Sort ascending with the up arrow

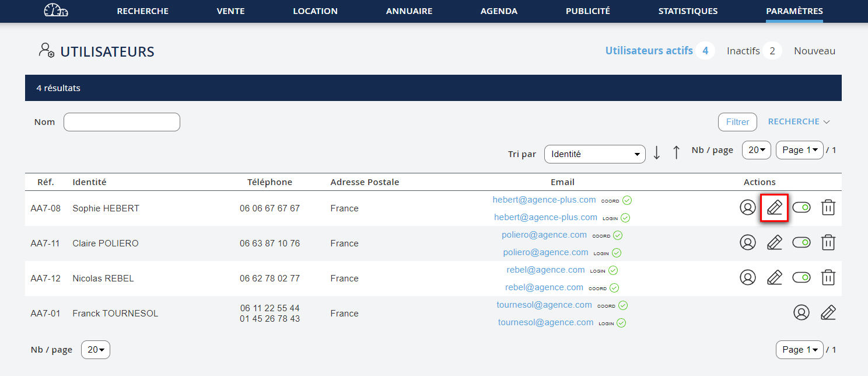[676, 153]
